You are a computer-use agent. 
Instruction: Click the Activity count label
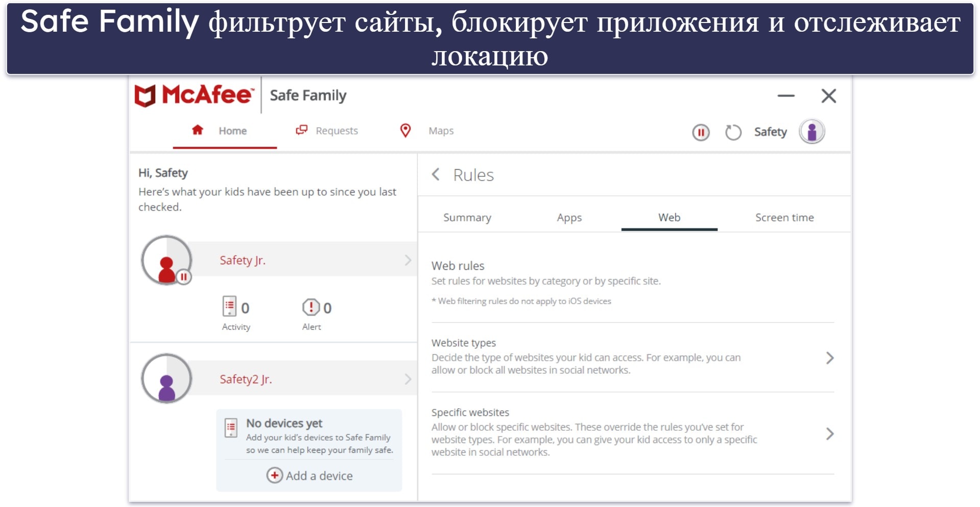[x=236, y=327]
